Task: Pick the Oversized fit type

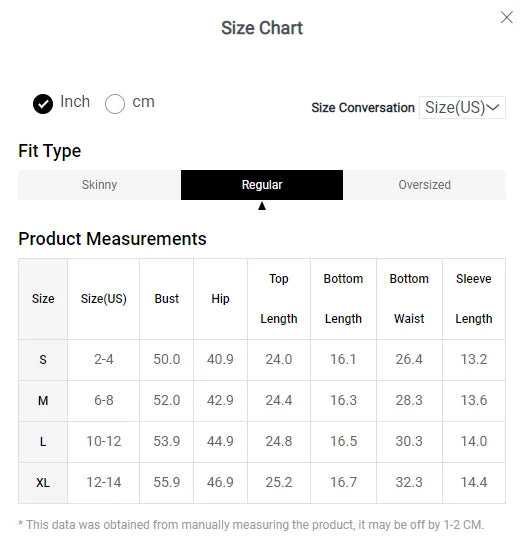Action: (424, 185)
